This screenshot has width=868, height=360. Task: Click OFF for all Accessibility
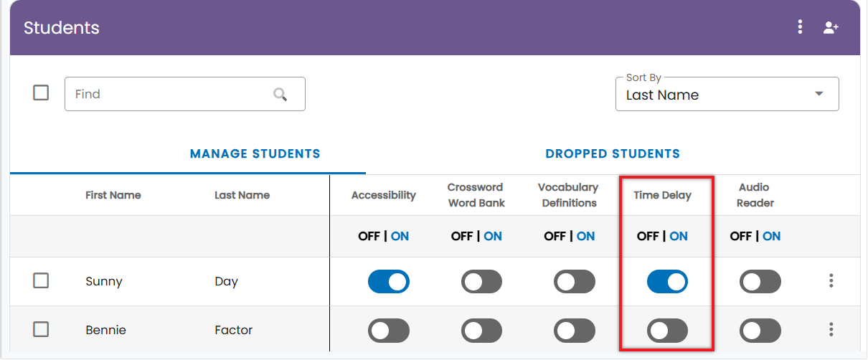[x=369, y=236]
